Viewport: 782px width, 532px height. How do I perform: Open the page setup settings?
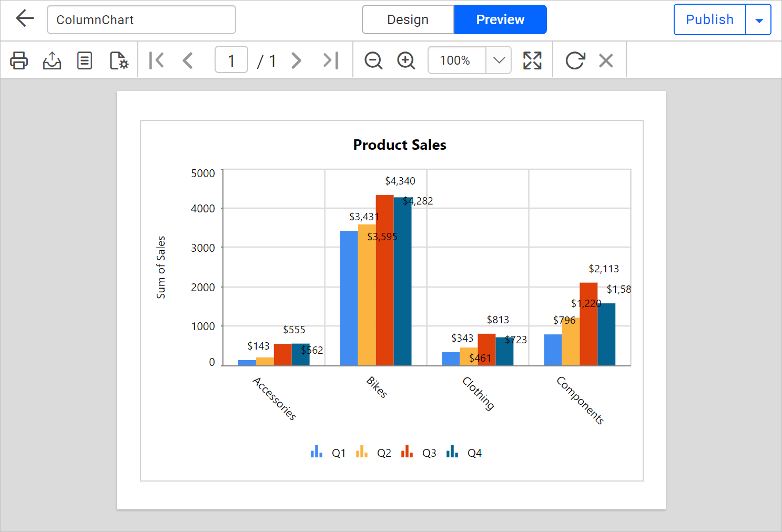click(x=118, y=60)
